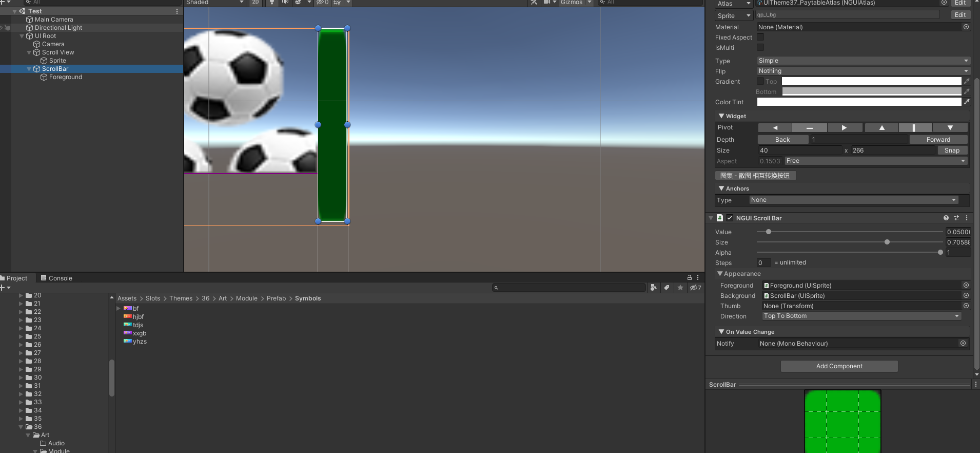Select Foreground object in hierarchy
The image size is (980, 453).
pos(66,77)
